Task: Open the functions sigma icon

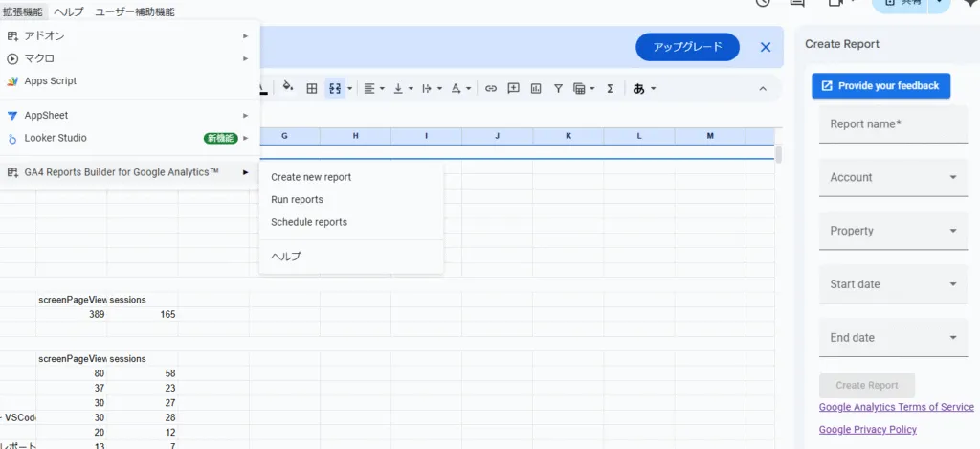Action: click(x=610, y=89)
